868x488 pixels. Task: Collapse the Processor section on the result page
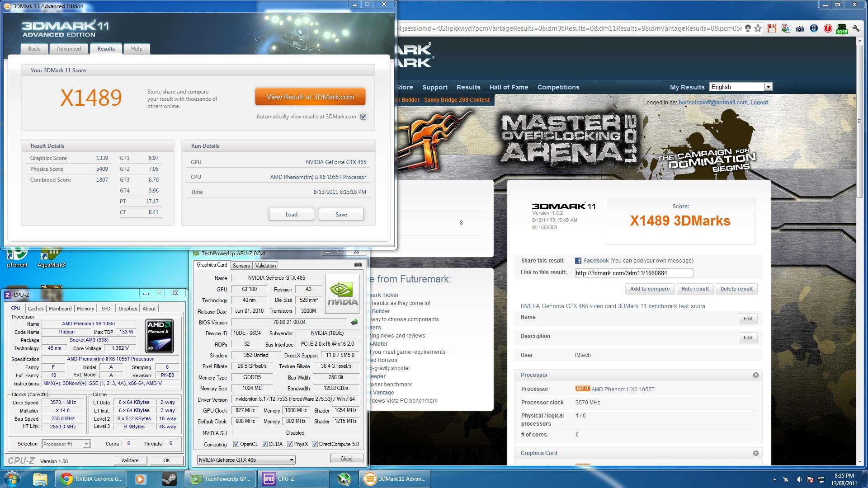(755, 375)
